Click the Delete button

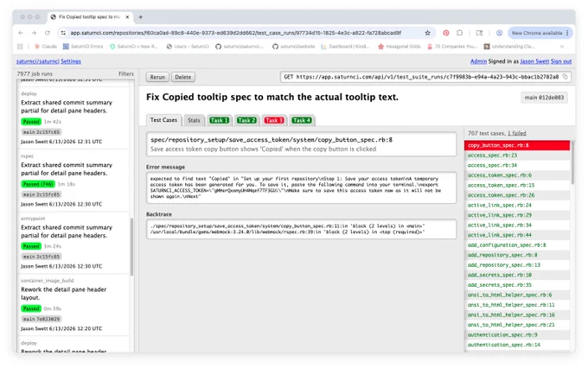click(x=183, y=77)
